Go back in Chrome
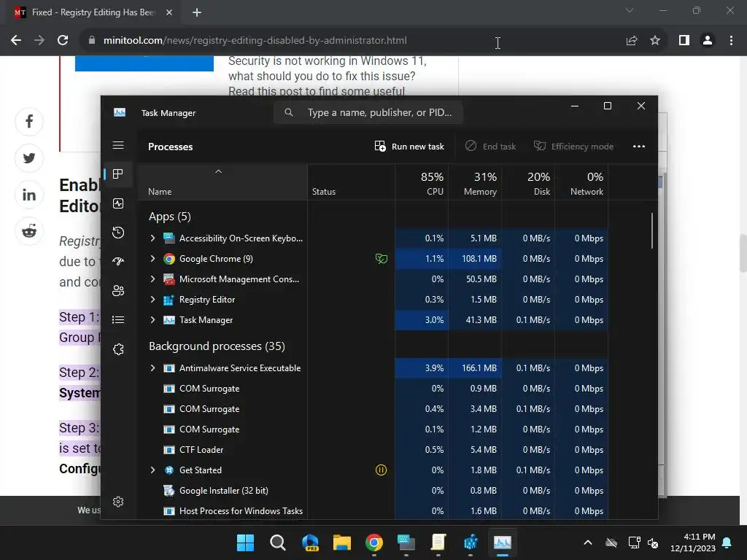Screen dimensions: 747x560 pyautogui.click(x=16, y=41)
